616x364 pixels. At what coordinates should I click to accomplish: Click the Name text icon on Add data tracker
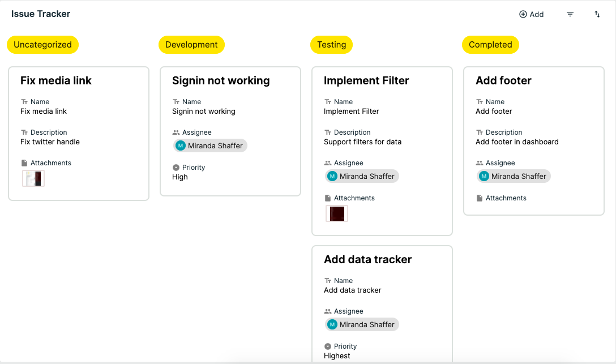(x=328, y=281)
